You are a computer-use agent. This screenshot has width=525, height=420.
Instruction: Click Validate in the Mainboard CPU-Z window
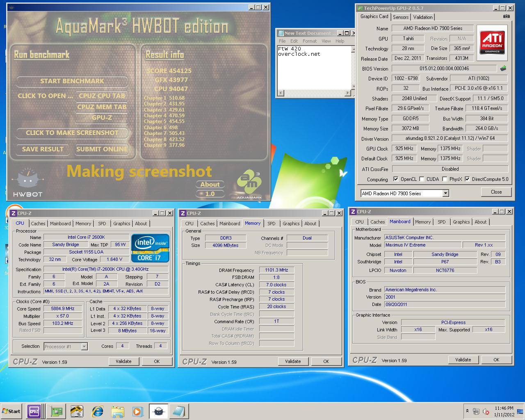[x=463, y=360]
